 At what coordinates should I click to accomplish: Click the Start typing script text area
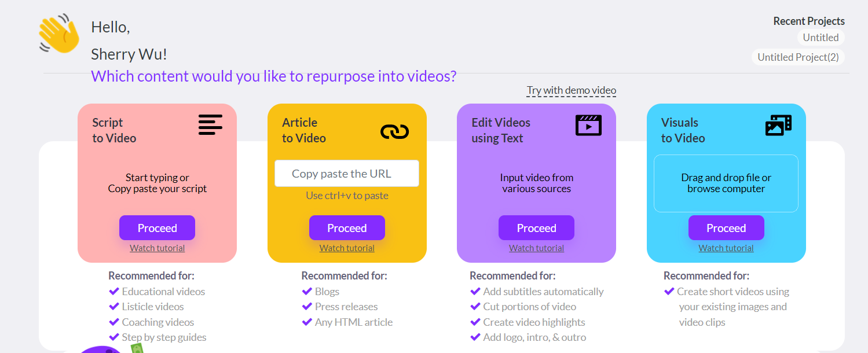point(157,183)
